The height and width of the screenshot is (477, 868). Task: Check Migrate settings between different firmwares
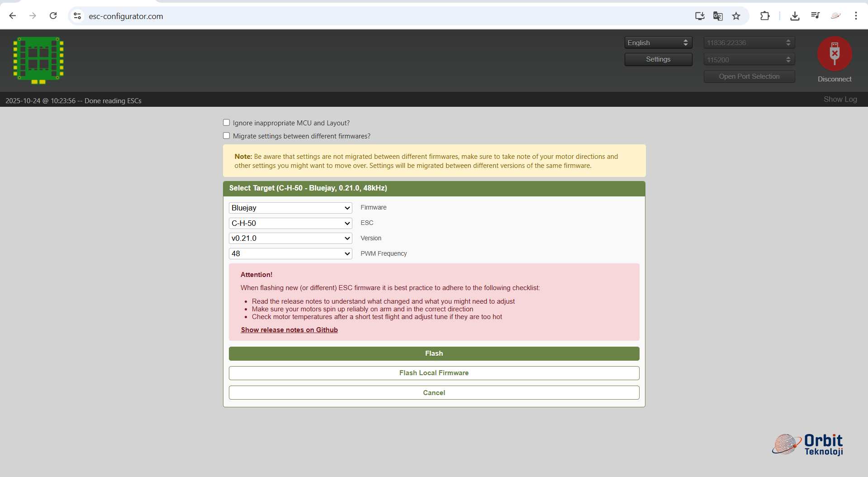tap(227, 136)
